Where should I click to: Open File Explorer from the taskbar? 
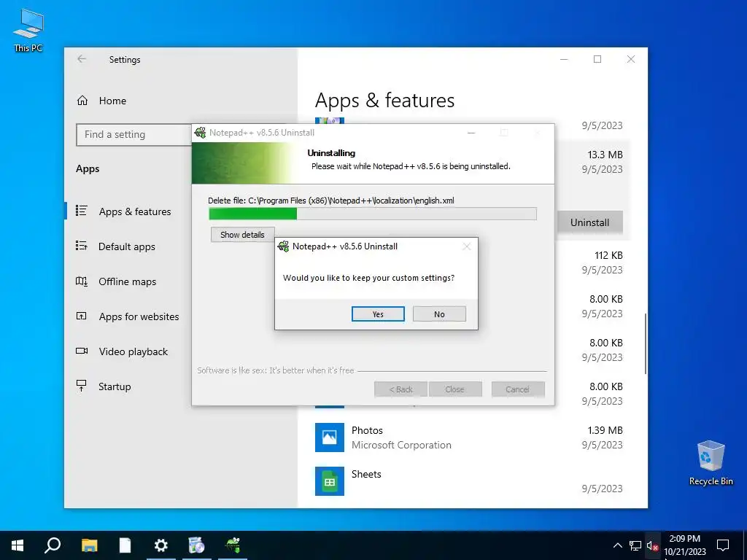(89, 545)
